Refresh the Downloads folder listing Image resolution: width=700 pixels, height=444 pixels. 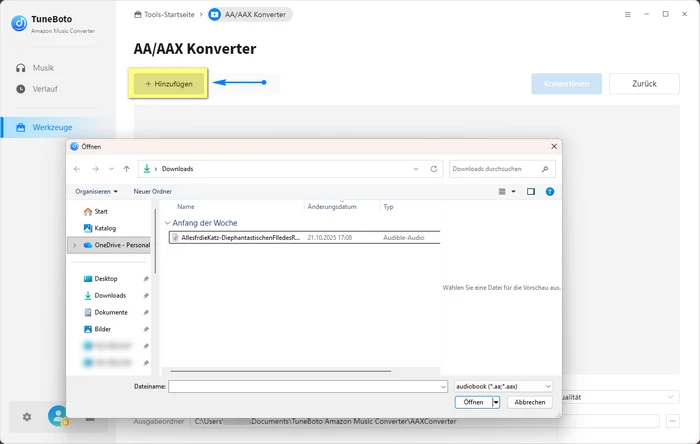433,169
